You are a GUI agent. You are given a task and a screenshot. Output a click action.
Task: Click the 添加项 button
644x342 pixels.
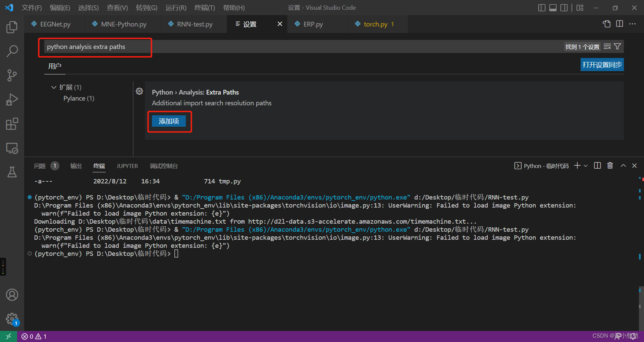click(x=169, y=121)
